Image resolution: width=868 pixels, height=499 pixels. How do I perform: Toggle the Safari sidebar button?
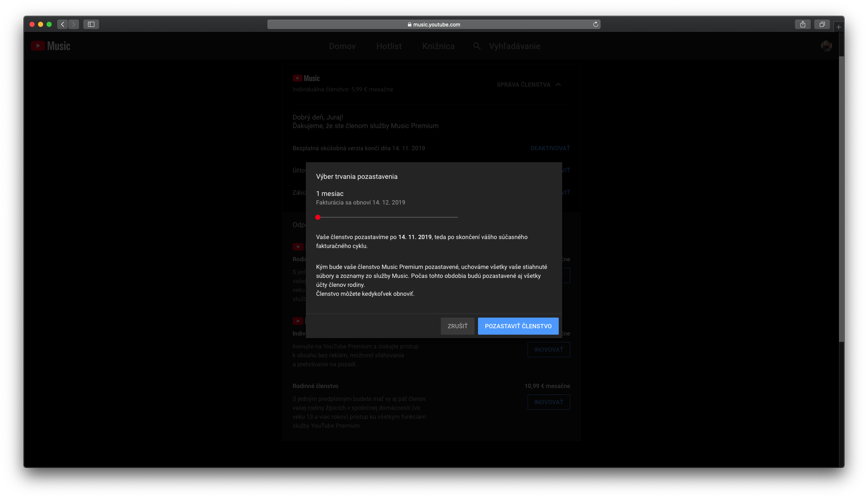(91, 24)
